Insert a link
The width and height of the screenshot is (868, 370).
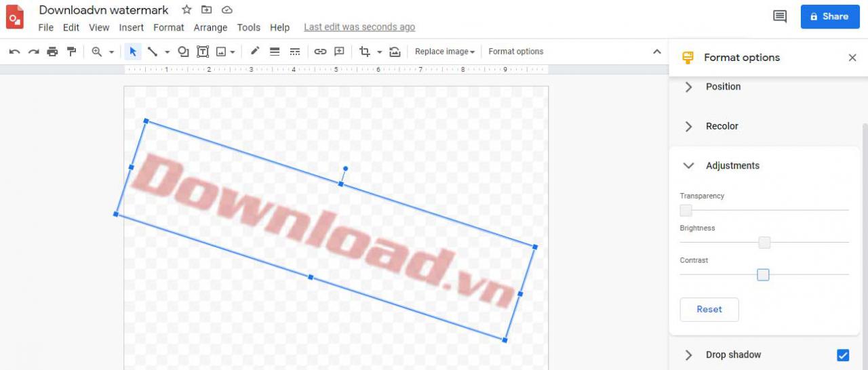(320, 52)
